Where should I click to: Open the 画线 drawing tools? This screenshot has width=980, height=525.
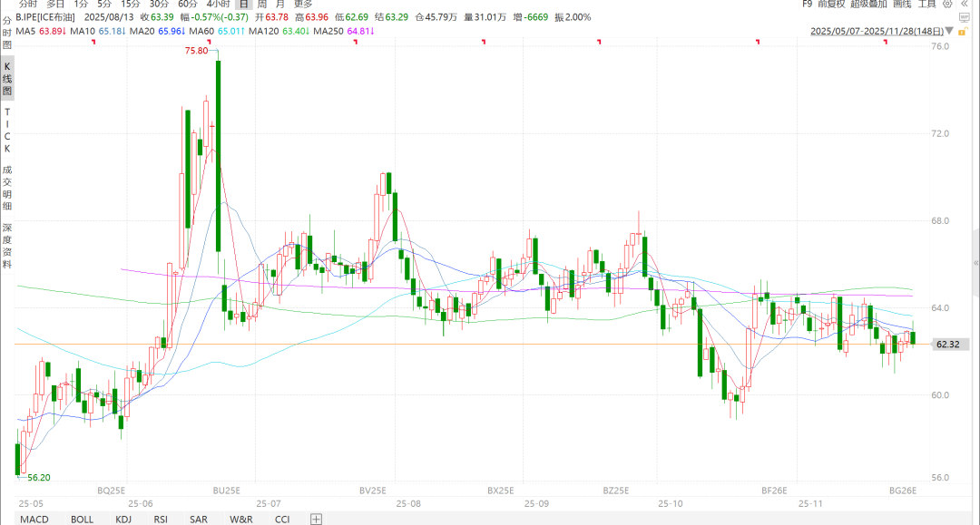pyautogui.click(x=902, y=4)
